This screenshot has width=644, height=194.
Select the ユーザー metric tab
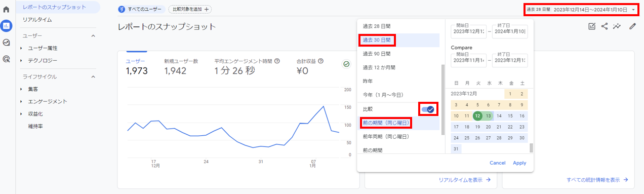137,66
